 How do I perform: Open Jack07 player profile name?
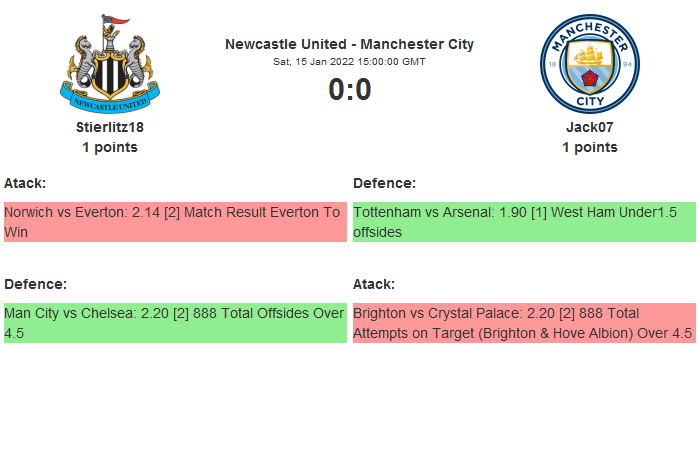pyautogui.click(x=590, y=127)
